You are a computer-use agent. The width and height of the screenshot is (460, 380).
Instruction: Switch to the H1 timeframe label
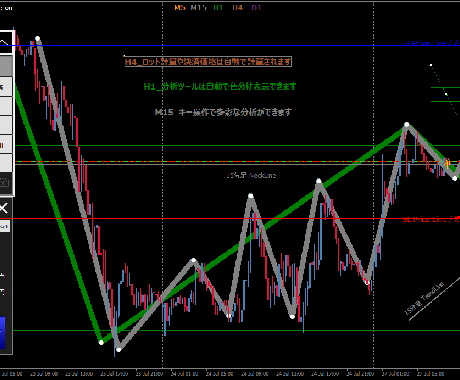tap(218, 7)
